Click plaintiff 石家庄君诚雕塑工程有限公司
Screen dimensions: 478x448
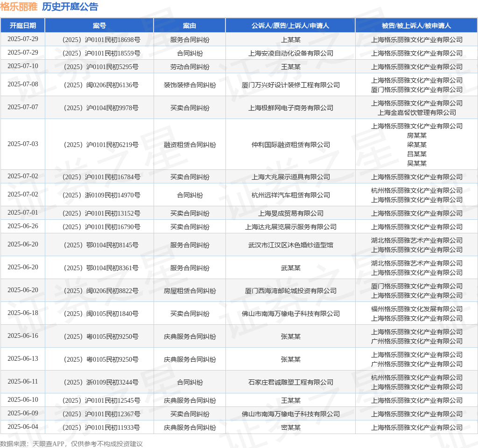click(x=290, y=382)
